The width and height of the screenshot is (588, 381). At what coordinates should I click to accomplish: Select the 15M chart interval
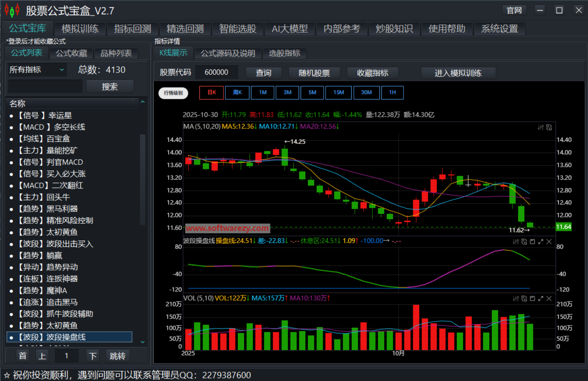338,92
